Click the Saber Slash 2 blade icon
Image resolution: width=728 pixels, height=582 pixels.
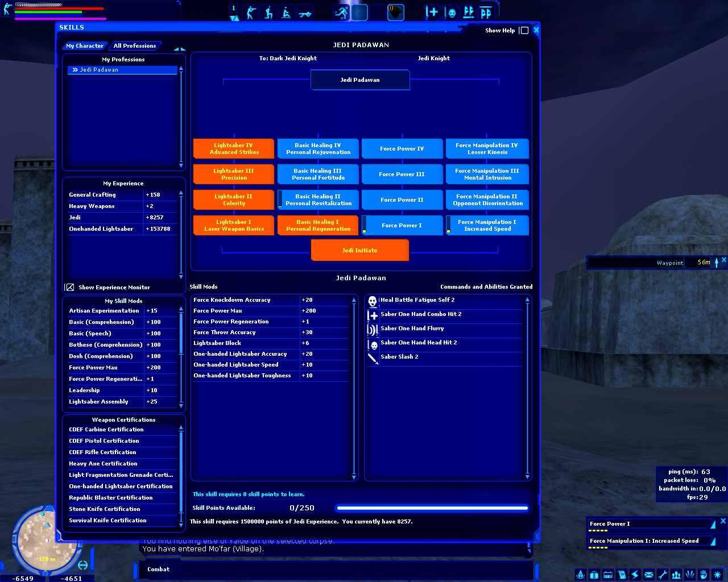tap(373, 357)
